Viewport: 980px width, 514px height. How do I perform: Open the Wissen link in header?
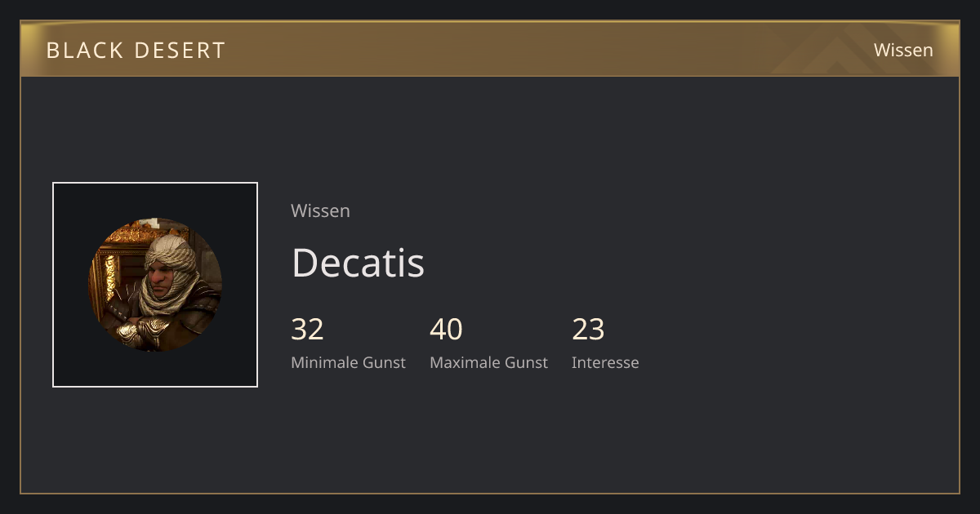pos(903,50)
